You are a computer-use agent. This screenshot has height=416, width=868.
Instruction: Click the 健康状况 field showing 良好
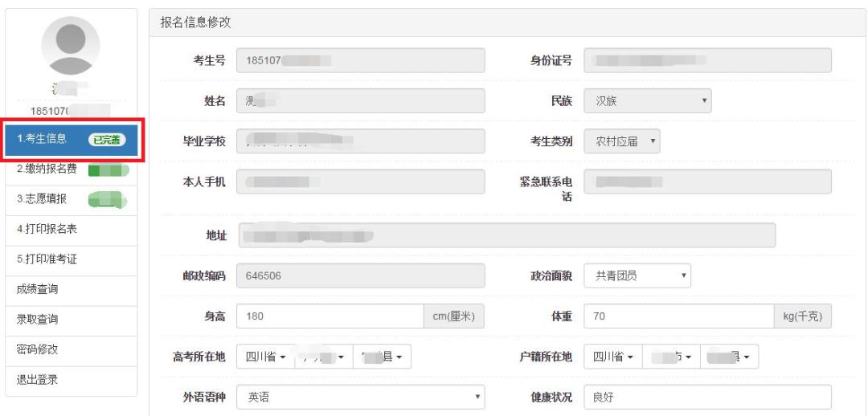point(707,398)
